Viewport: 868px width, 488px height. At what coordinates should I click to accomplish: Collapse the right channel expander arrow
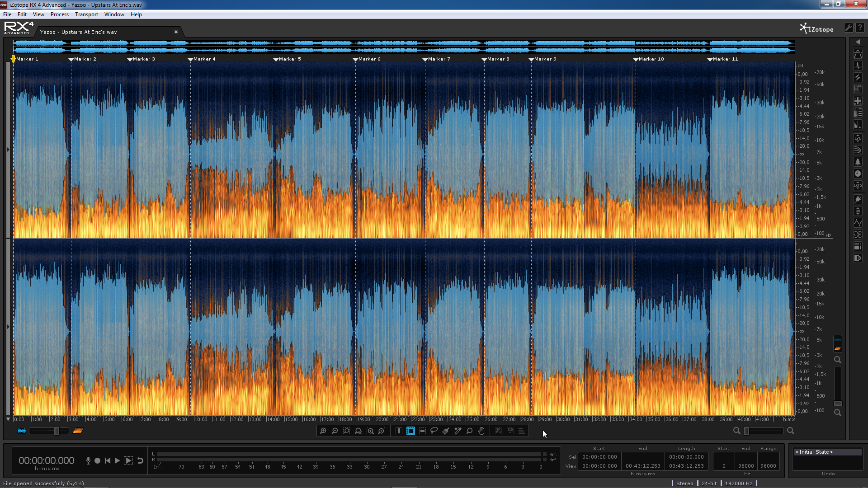[x=8, y=327]
